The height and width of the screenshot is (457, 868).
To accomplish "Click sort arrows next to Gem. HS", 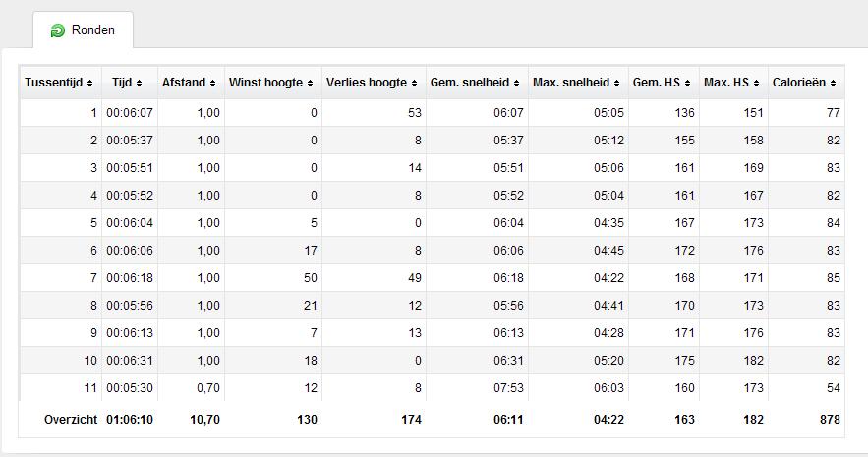I will point(687,83).
